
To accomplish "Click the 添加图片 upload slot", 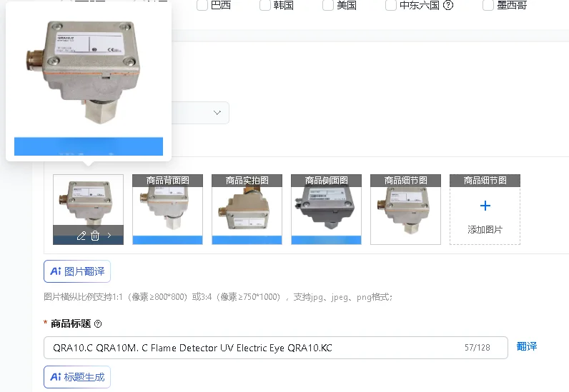I will point(485,210).
